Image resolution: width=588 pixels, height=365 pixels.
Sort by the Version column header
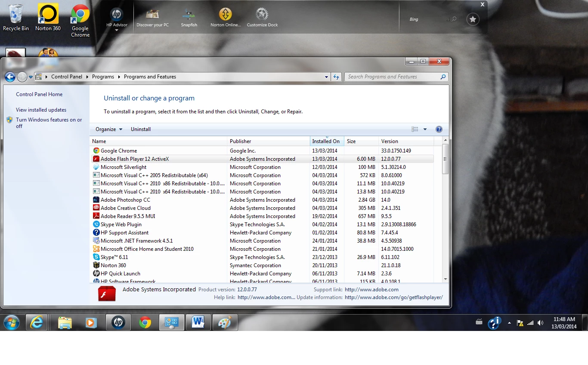[406, 141]
